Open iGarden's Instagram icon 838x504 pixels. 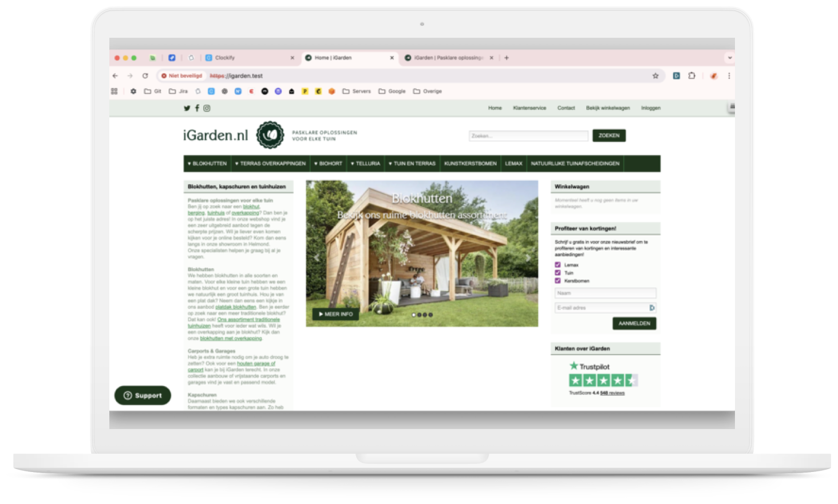[x=207, y=108]
